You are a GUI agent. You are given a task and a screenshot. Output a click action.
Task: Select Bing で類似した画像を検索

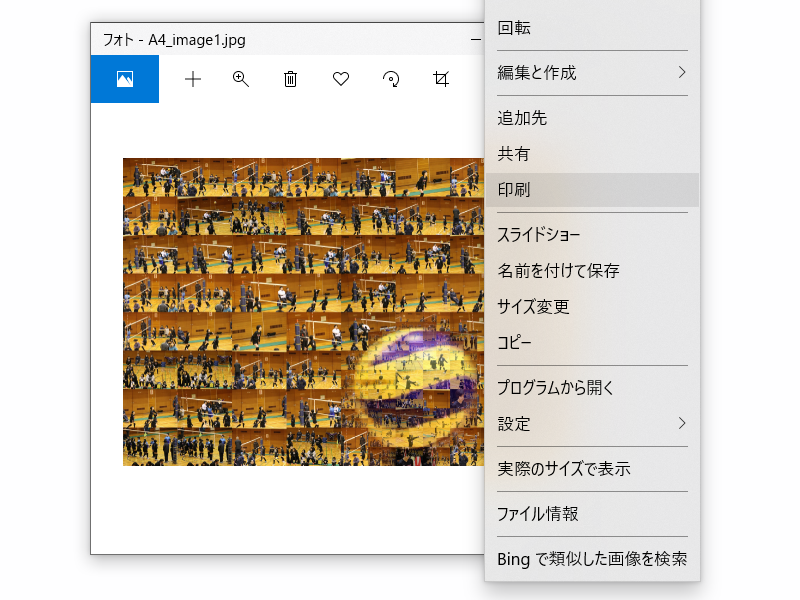tap(592, 559)
